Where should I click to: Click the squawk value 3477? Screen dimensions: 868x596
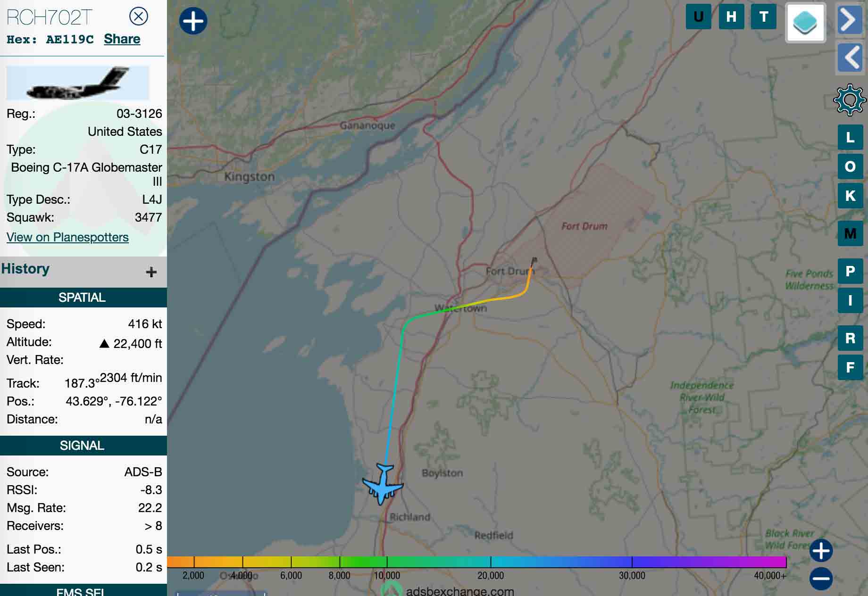pyautogui.click(x=148, y=217)
